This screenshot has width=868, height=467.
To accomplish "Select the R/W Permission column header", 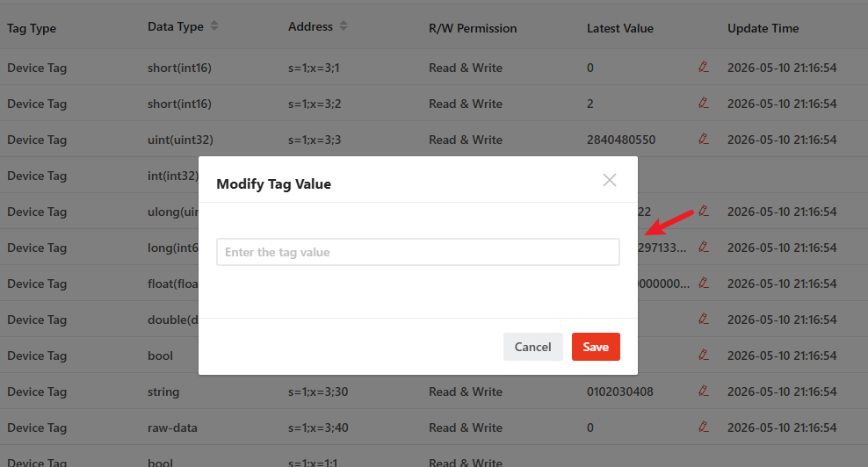I will coord(473,28).
